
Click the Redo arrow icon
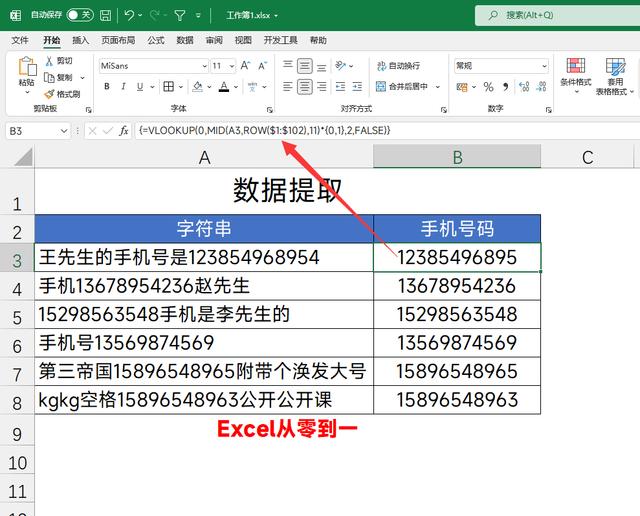pyautogui.click(x=154, y=16)
